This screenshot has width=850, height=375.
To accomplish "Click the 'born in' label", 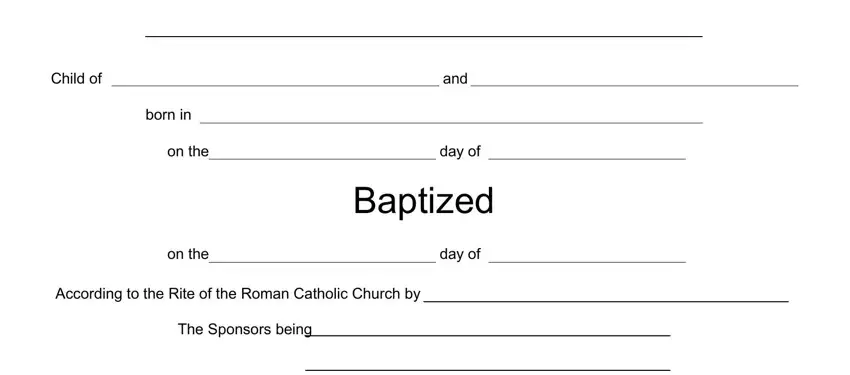I will click(x=168, y=115).
